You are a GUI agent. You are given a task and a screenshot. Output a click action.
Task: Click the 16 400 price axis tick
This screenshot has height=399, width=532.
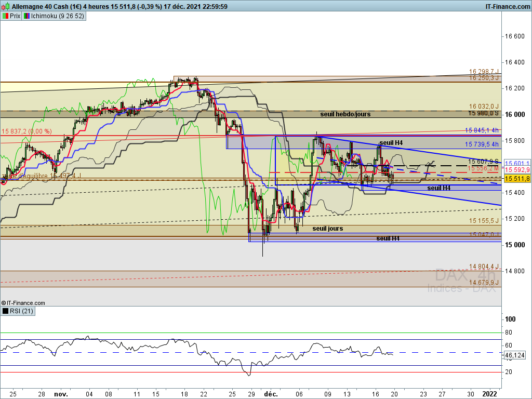pyautogui.click(x=514, y=62)
